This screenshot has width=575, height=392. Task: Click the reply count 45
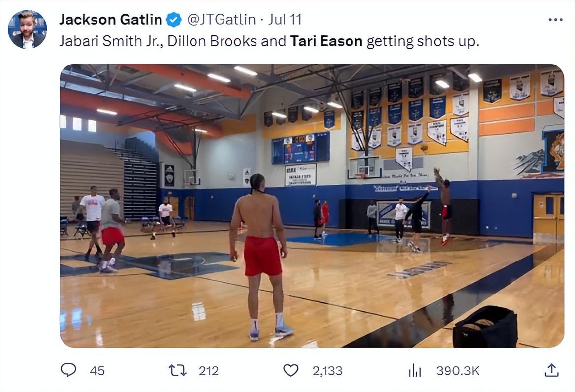(x=97, y=371)
